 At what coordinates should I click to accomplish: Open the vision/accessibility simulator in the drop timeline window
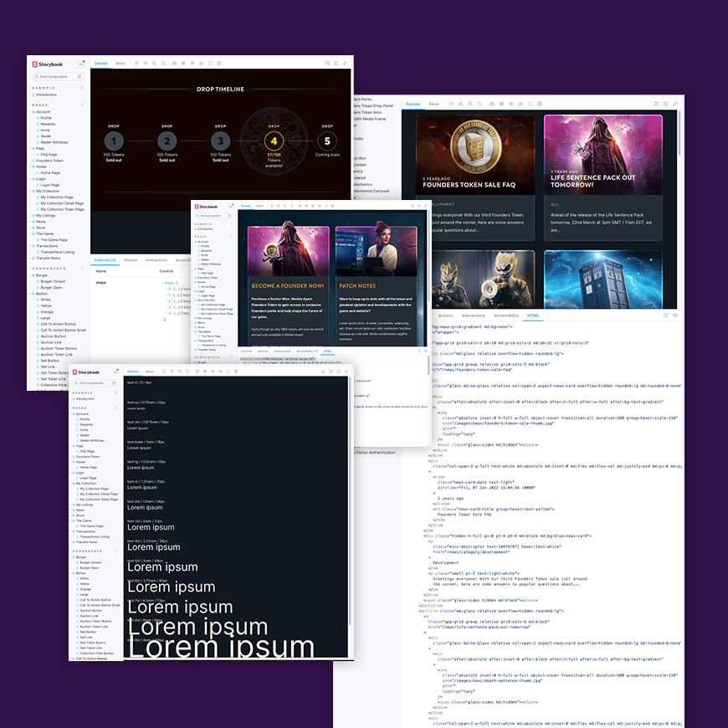[x=218, y=63]
